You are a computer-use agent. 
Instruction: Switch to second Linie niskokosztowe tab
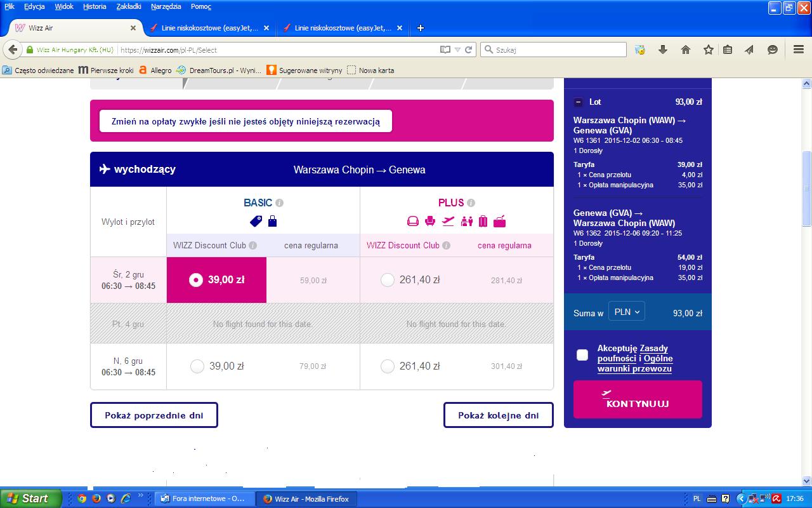pos(209,28)
